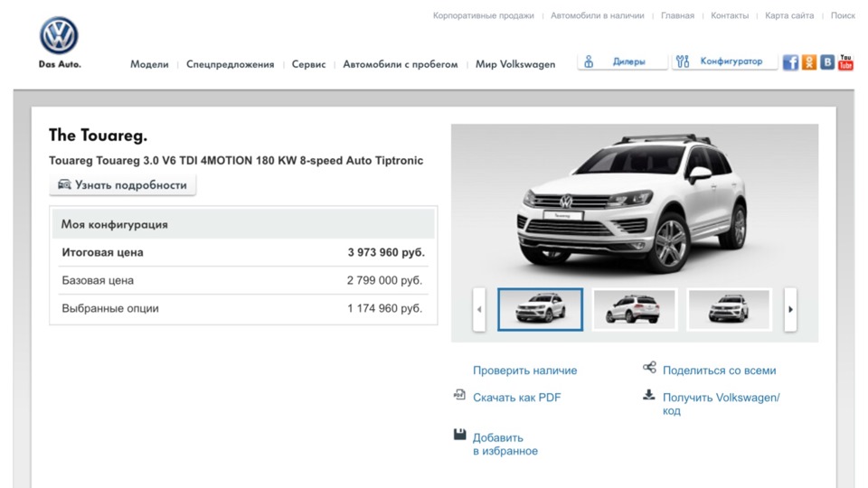
Task: Click Поделиться со всеми link
Action: tap(719, 371)
